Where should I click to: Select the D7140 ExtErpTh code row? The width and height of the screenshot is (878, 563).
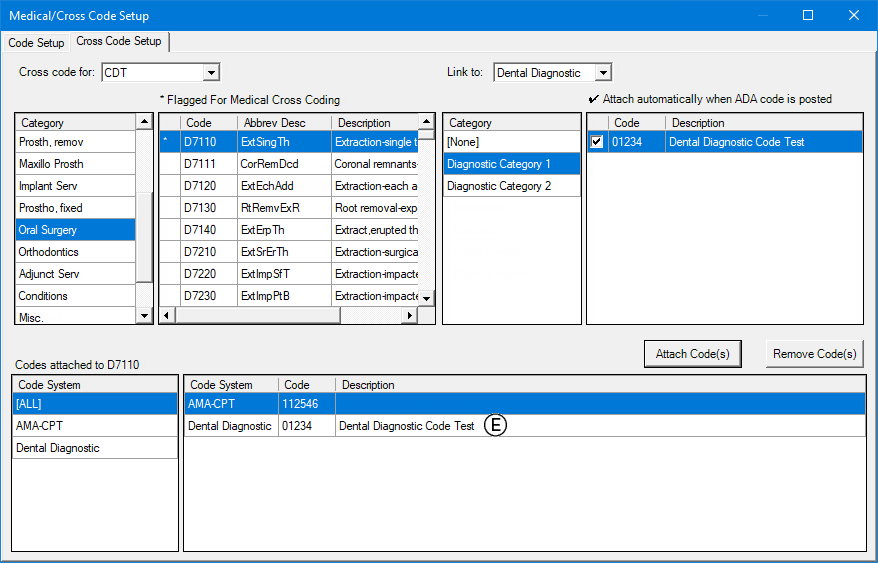[x=296, y=230]
